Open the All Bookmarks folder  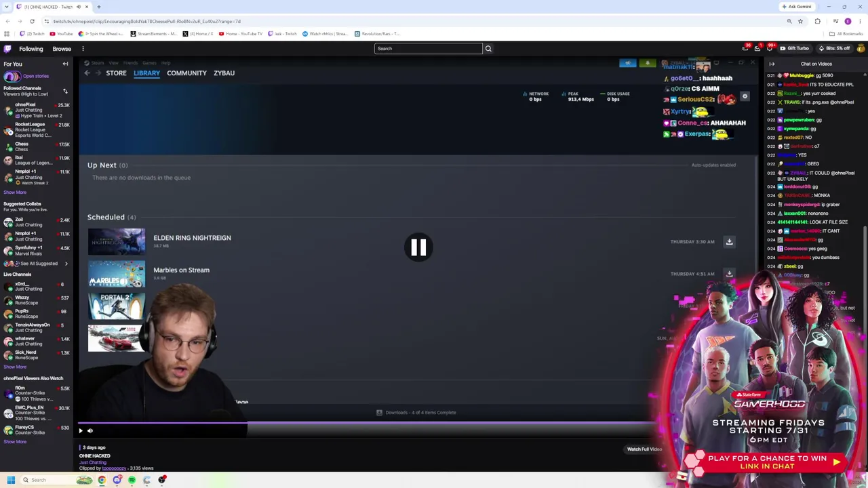click(x=847, y=34)
